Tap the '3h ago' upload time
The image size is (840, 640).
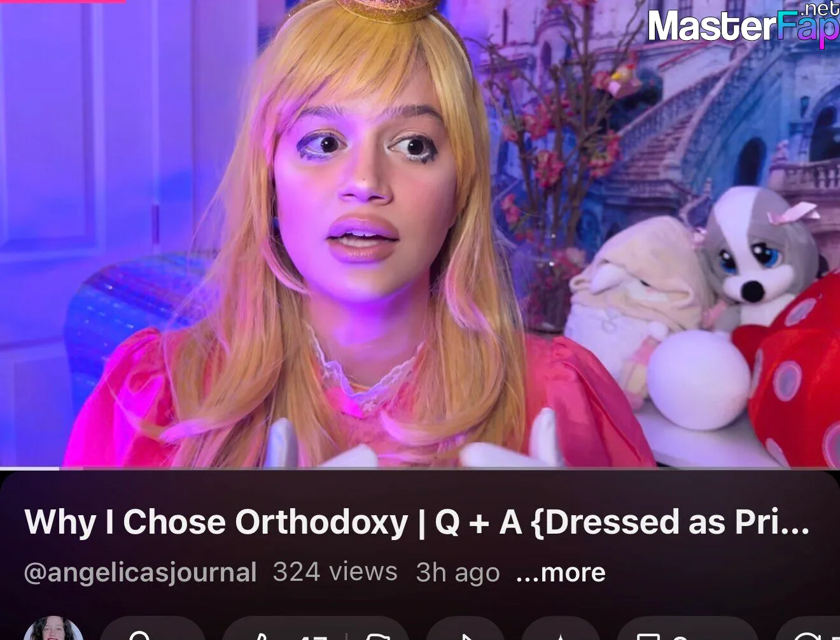[x=458, y=572]
